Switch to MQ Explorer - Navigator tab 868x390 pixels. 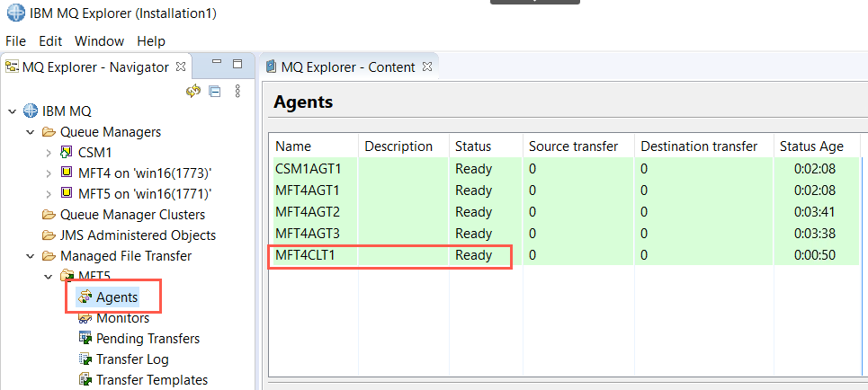95,66
